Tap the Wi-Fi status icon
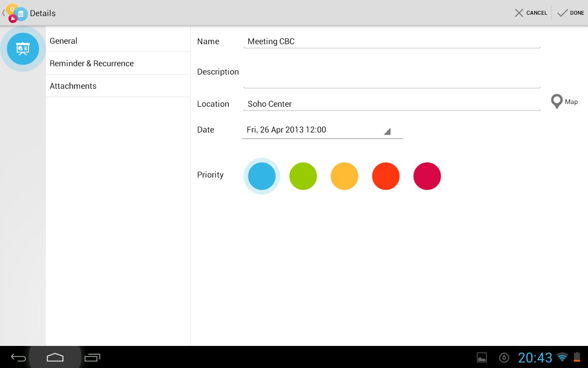 click(562, 357)
